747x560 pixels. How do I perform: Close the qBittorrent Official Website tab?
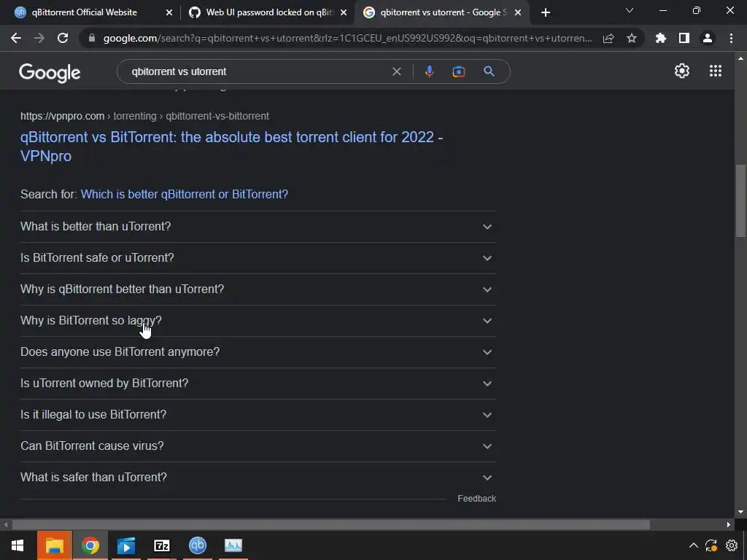click(169, 12)
